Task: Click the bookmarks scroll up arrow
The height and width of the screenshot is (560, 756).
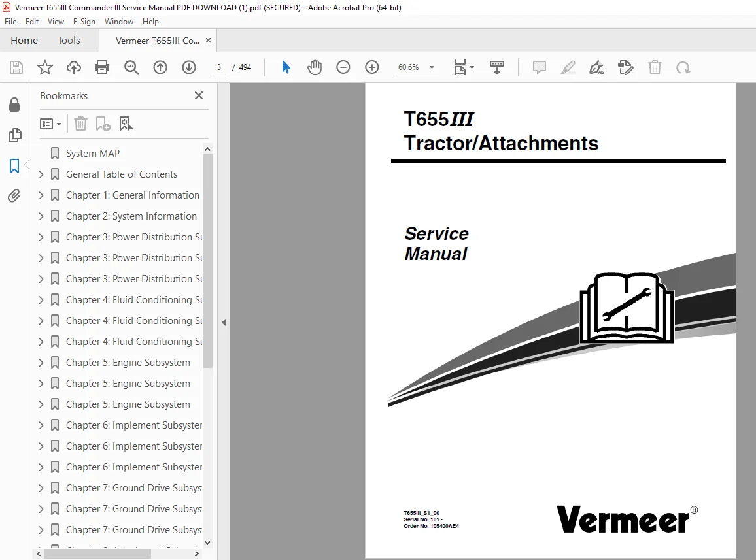Action: tap(207, 149)
